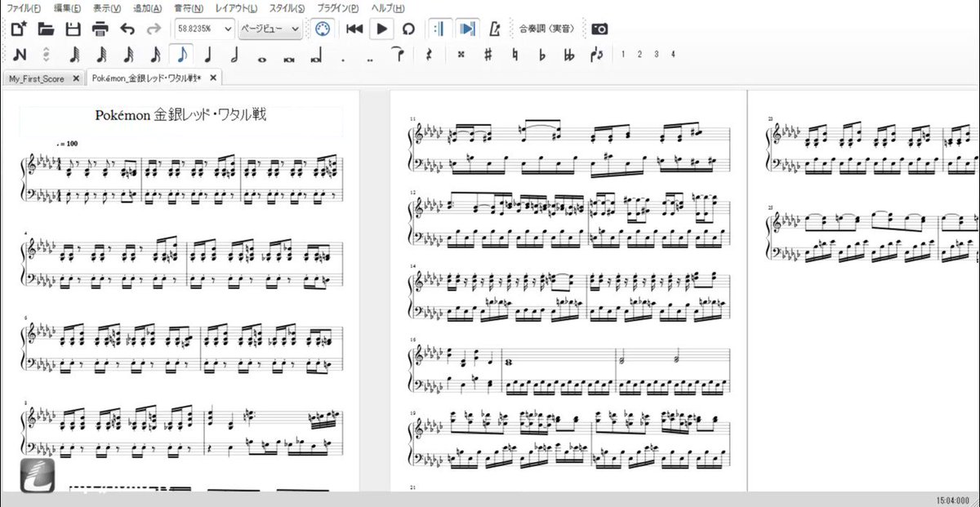Open the プラグイン(P) menu

tap(337, 7)
